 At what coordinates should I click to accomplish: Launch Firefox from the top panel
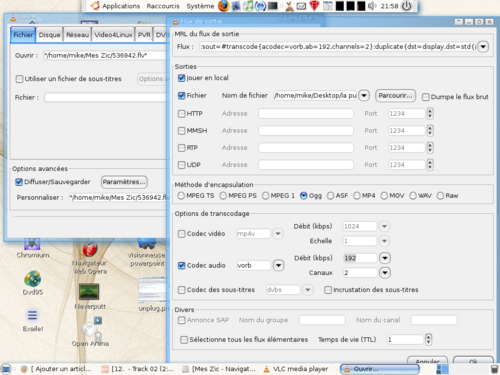pyautogui.click(x=224, y=6)
